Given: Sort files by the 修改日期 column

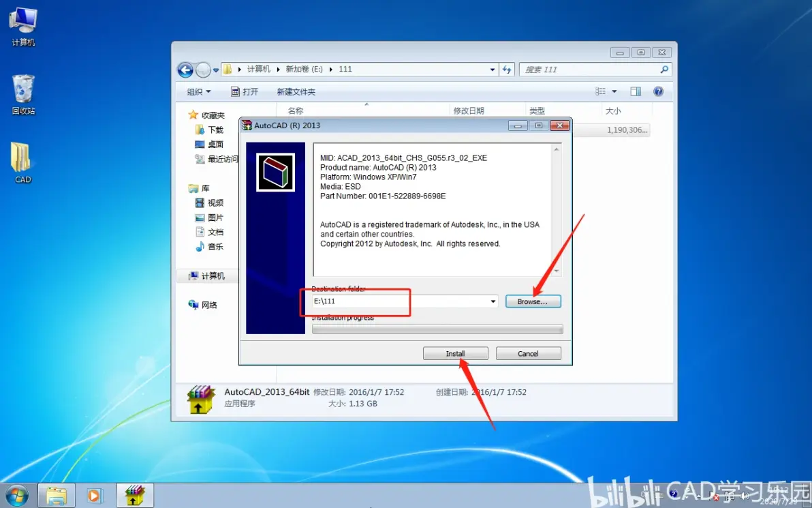Looking at the screenshot, I should [469, 110].
